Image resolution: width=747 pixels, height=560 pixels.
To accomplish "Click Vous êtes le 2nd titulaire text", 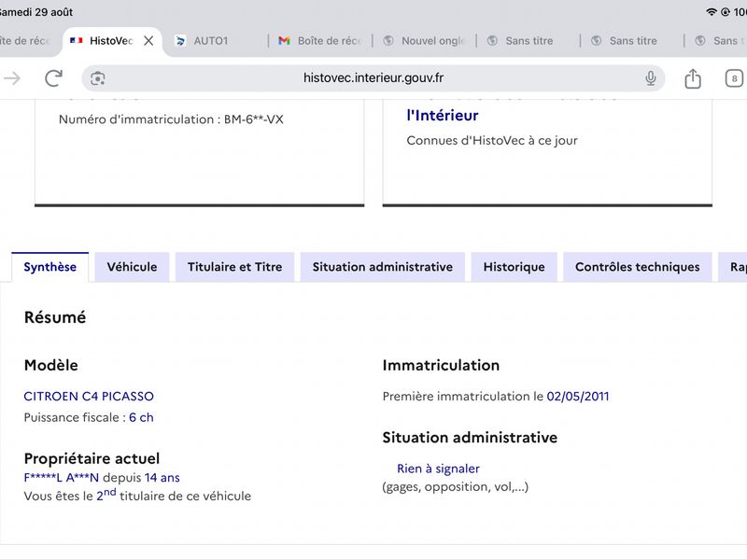I will coord(137,496).
